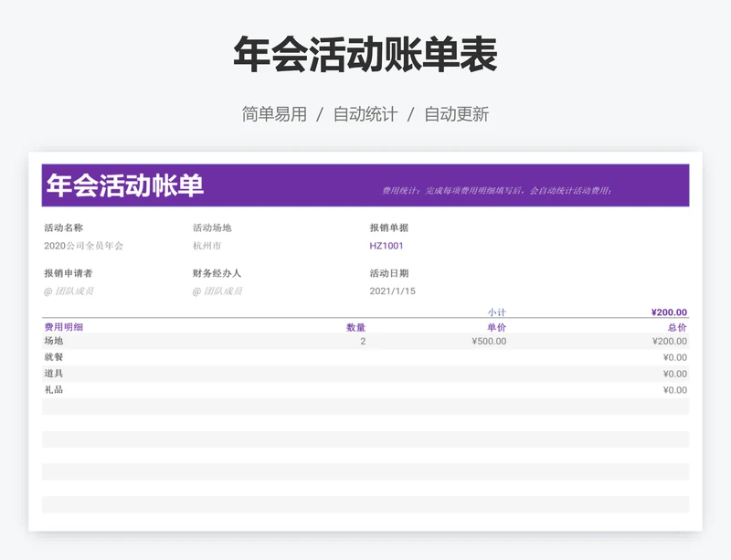Image resolution: width=731 pixels, height=560 pixels.
Task: Click the @团队成员 field under 报销申请者
Action: coord(69,291)
